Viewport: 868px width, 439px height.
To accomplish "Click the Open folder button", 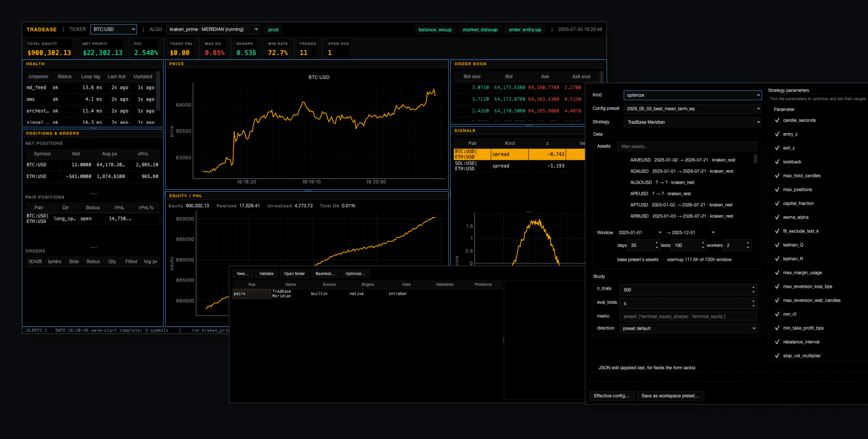I will click(295, 274).
